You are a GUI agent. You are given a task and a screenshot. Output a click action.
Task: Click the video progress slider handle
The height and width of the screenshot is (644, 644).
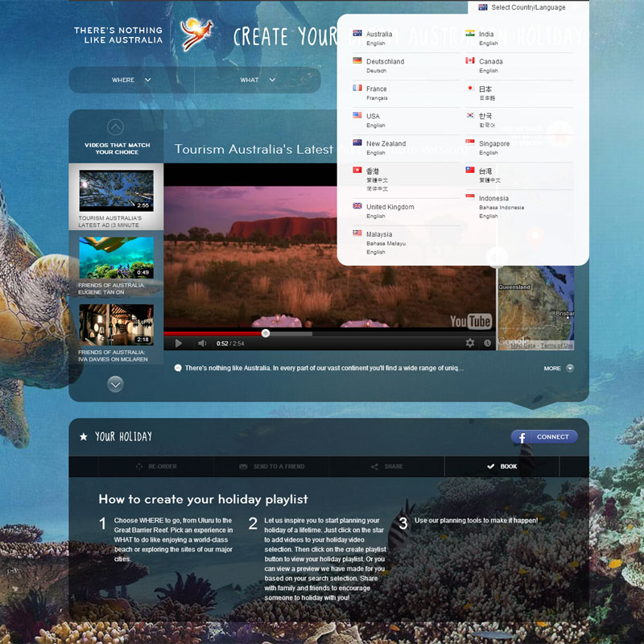click(266, 333)
